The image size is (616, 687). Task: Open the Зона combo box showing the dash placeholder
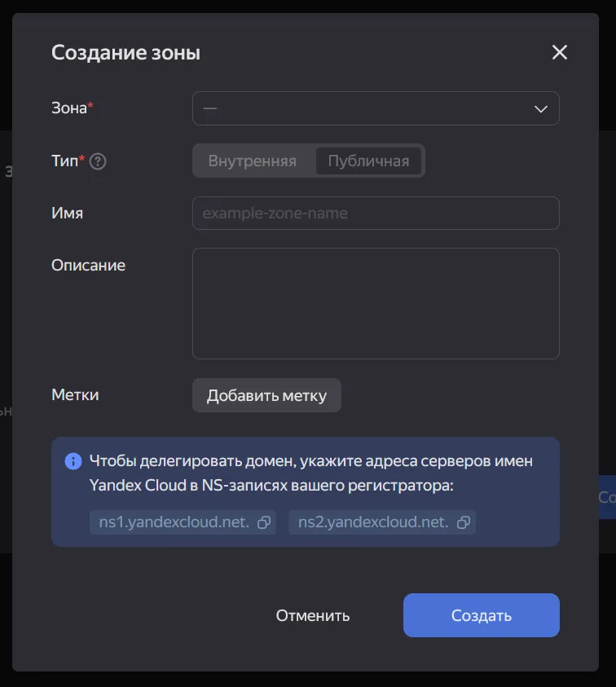[x=376, y=108]
